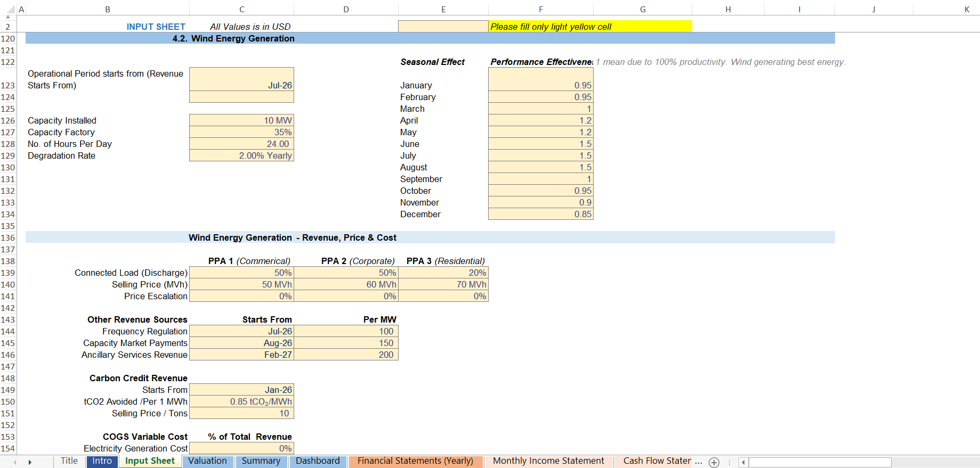Click the horizontal scrollbar left arrow
Viewport: 980px width, 468px height.
coord(743,462)
